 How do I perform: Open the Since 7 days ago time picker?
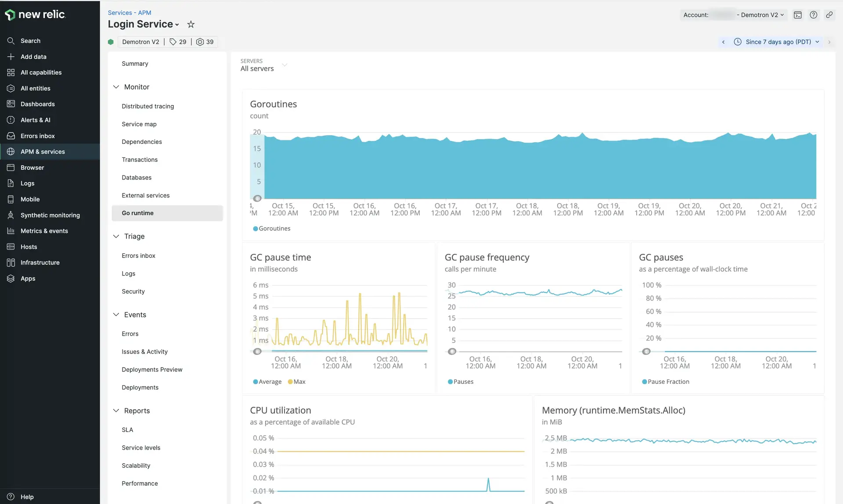777,42
